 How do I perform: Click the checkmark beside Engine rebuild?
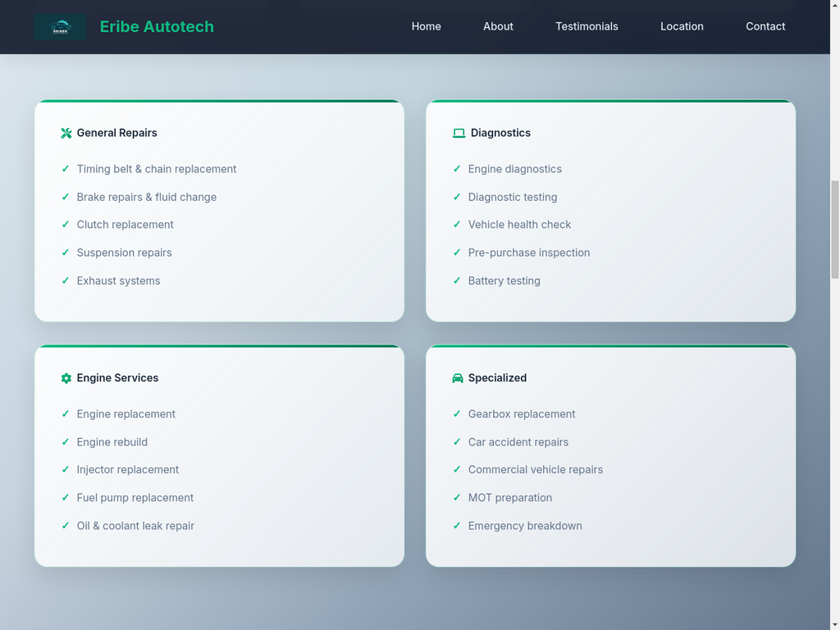[66, 442]
